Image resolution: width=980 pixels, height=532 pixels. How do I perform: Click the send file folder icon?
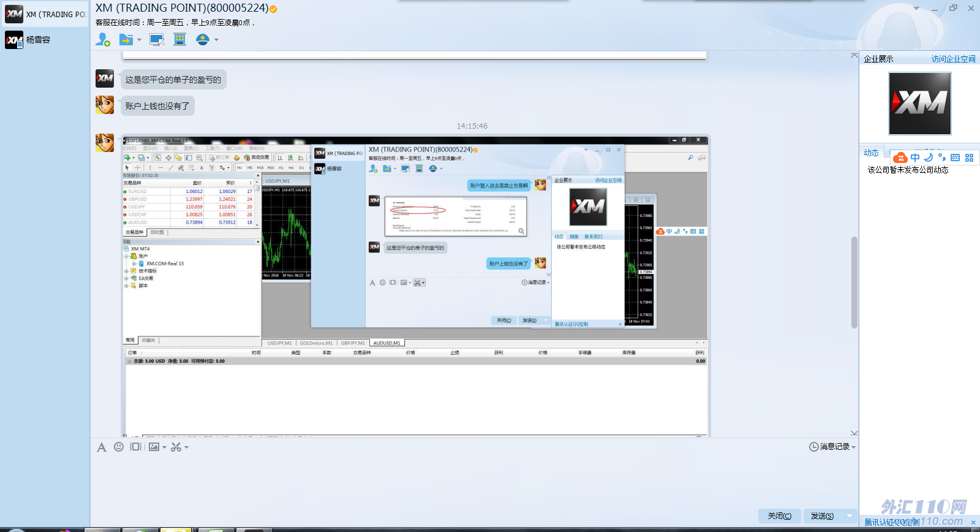(126, 40)
